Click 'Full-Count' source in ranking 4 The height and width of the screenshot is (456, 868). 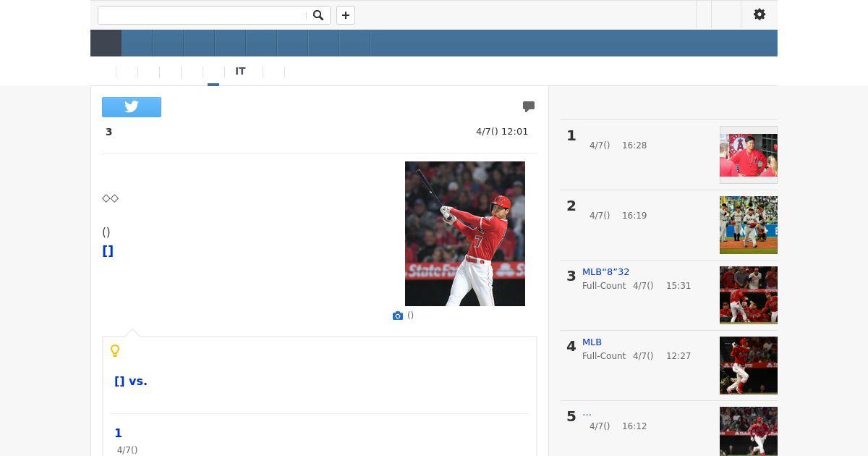[x=604, y=356]
